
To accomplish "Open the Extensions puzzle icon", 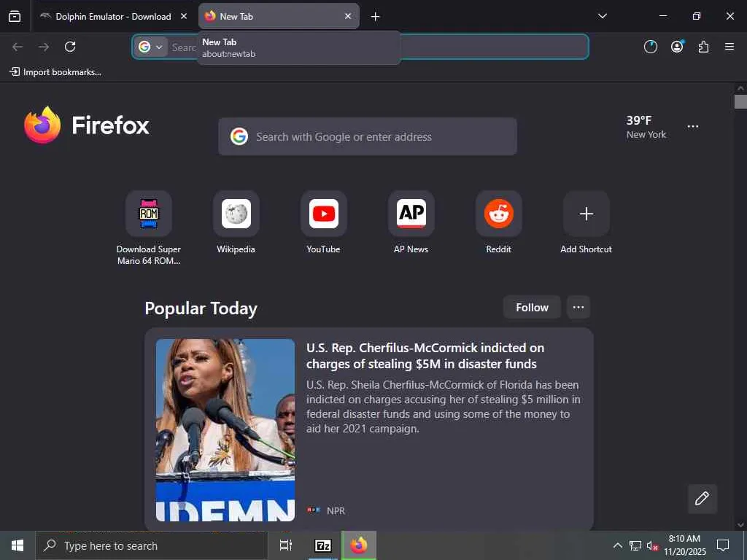I will (x=703, y=47).
